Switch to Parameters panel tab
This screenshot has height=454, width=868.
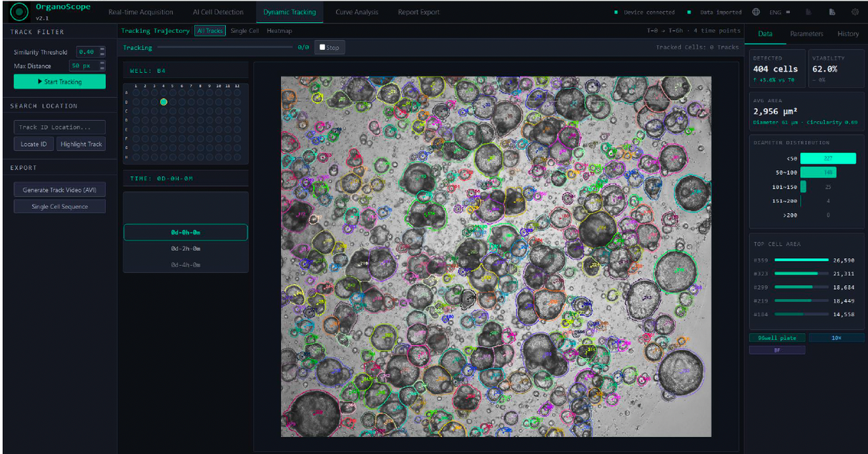tap(807, 34)
